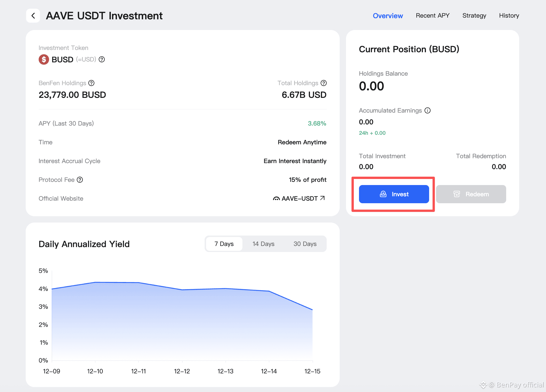
Task: Click the 12-15 data point on chart
Action: [x=312, y=310]
